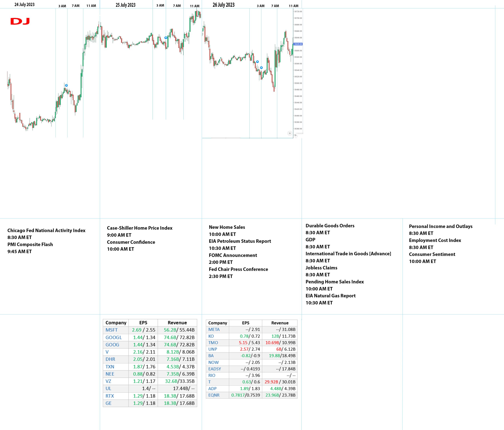Screen dimensions: 504x430
Task: Click the blue news marker on the 25 July chart
Action: click(x=166, y=38)
